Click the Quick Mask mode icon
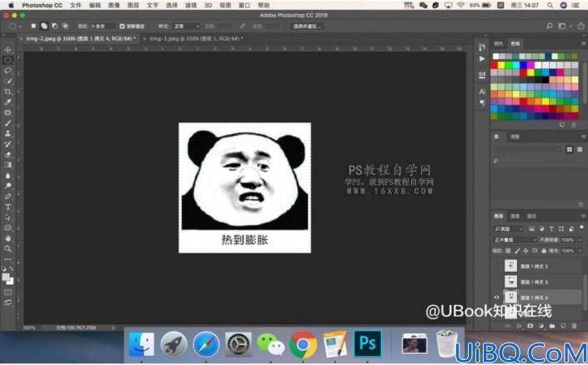 point(8,292)
